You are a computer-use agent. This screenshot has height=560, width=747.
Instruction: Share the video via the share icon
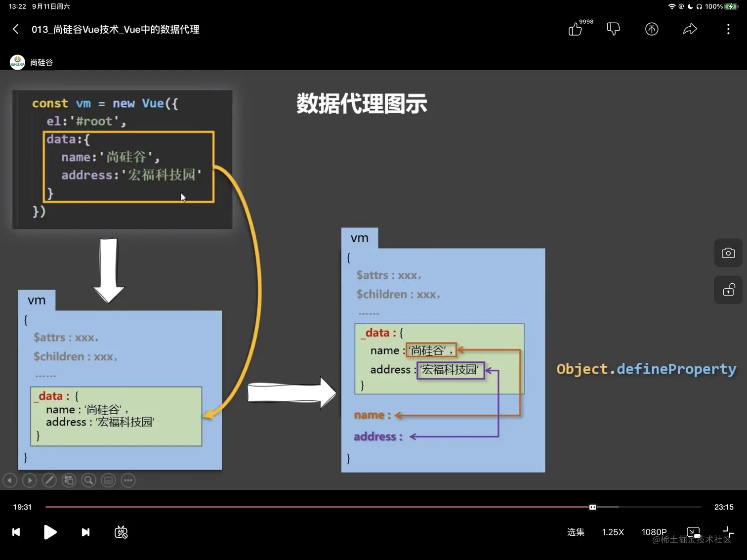pos(690,29)
